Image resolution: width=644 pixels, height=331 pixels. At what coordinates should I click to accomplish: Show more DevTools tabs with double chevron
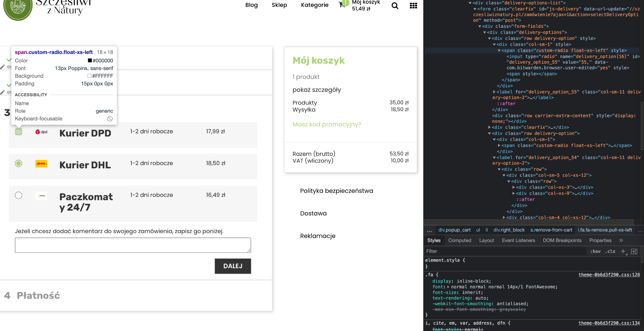621,240
